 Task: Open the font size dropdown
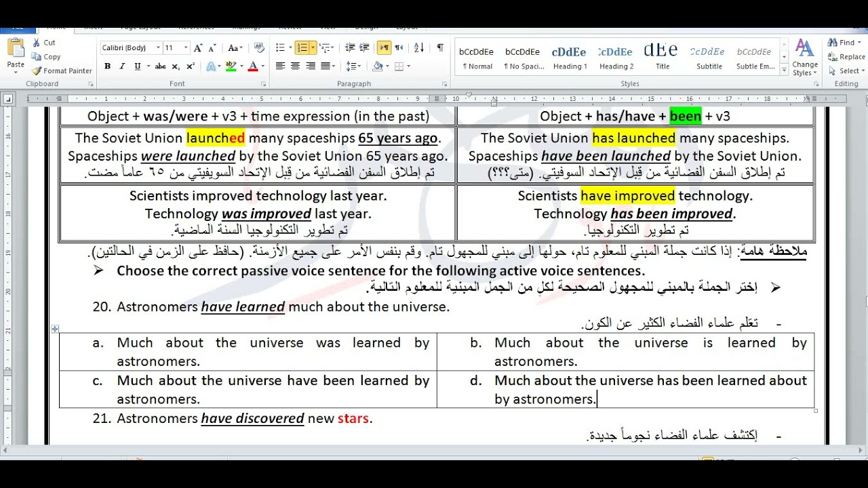coord(187,48)
